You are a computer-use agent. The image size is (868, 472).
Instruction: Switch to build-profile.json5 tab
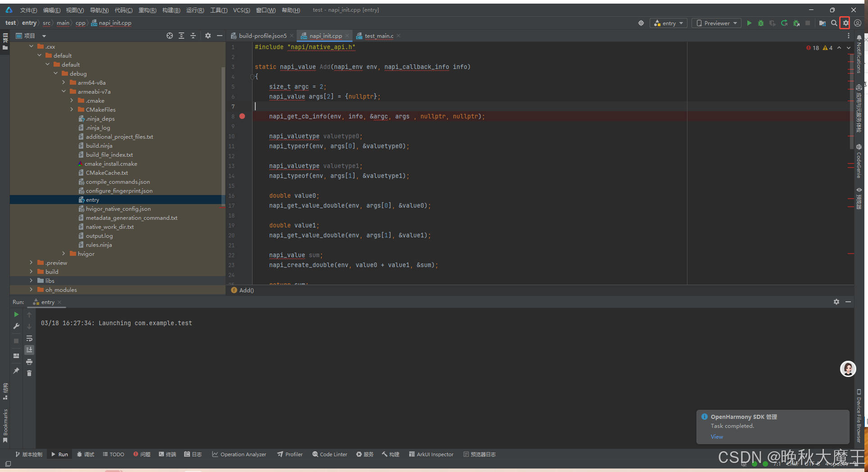click(x=262, y=36)
